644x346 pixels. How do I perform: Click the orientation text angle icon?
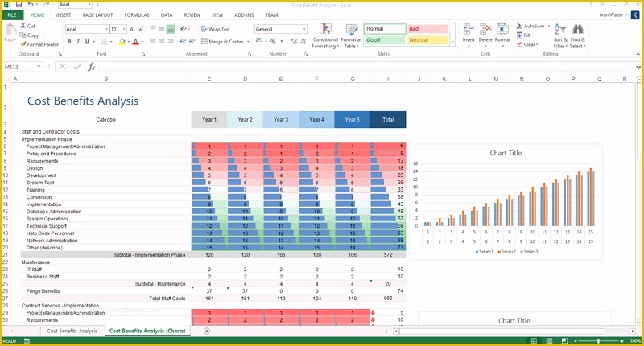184,29
